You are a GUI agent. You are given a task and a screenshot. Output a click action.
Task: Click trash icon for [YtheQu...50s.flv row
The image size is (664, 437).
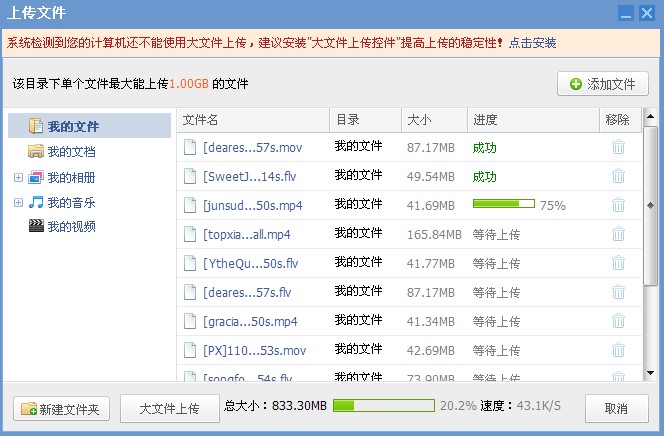pos(618,264)
